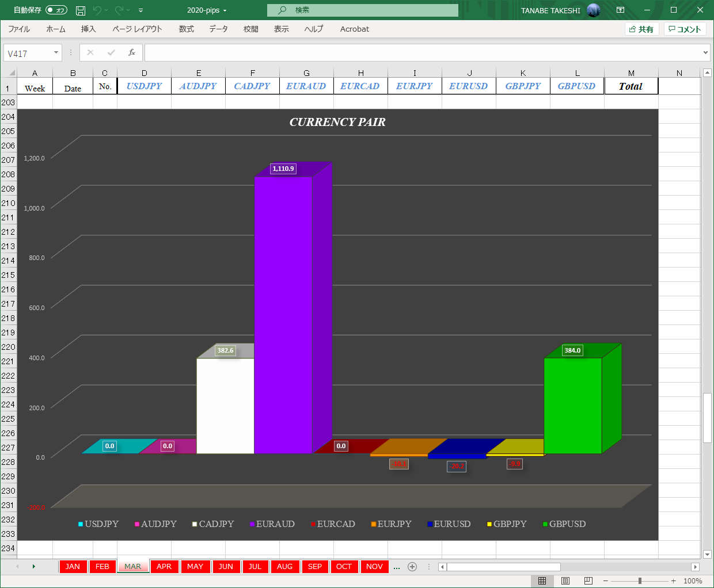
Task: Click the コメント (Comments) button
Action: pyautogui.click(x=685, y=29)
